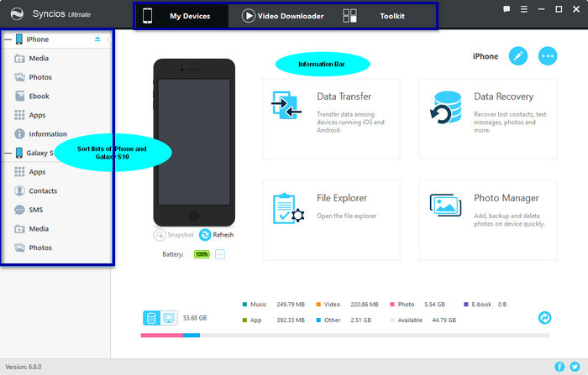This screenshot has width=588, height=375.
Task: Take a device Snapshot
Action: click(174, 235)
